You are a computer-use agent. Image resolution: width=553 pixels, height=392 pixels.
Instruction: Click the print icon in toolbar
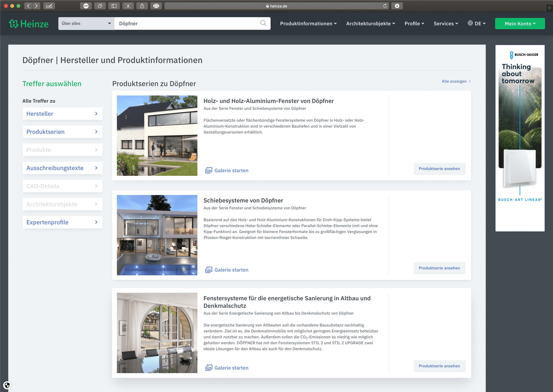click(x=156, y=6)
